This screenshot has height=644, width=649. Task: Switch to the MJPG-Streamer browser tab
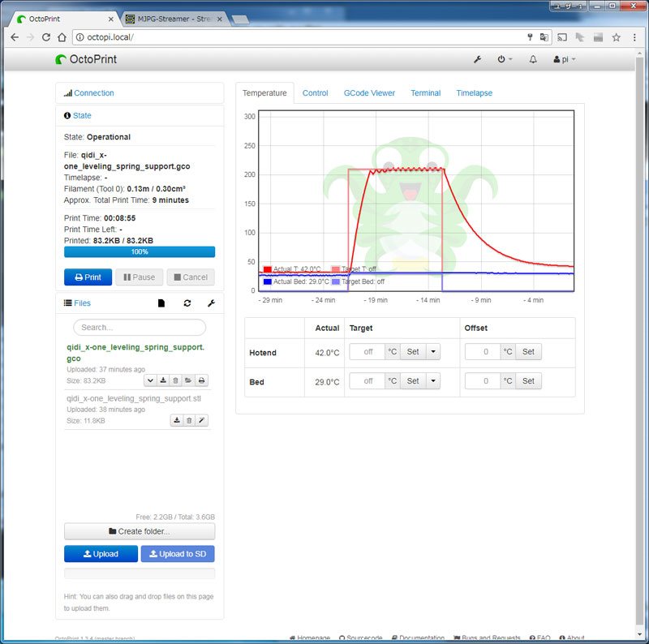tap(174, 19)
